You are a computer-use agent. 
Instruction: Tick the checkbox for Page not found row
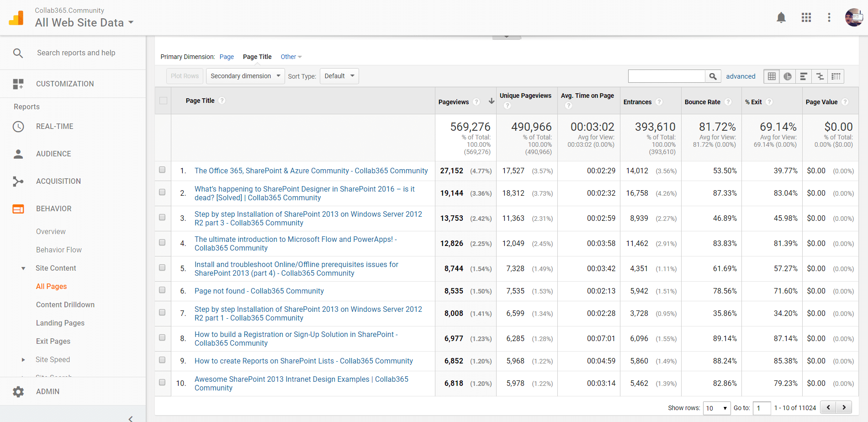[162, 290]
